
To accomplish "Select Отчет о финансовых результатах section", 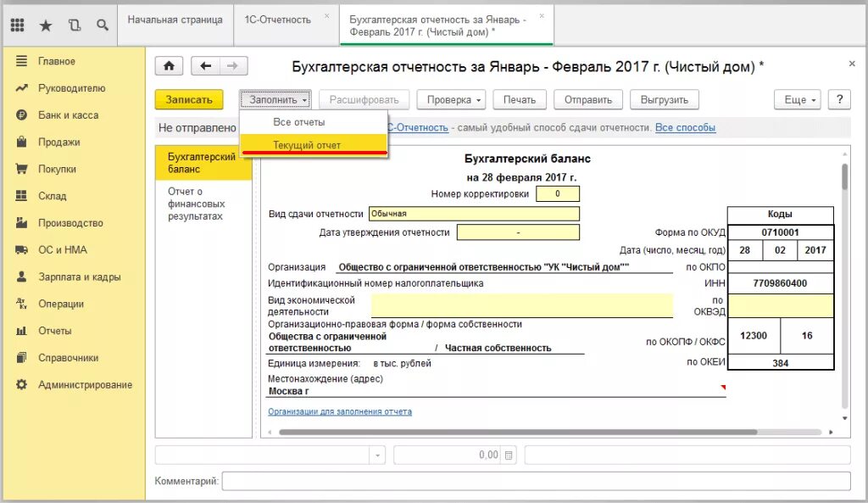I will click(203, 204).
